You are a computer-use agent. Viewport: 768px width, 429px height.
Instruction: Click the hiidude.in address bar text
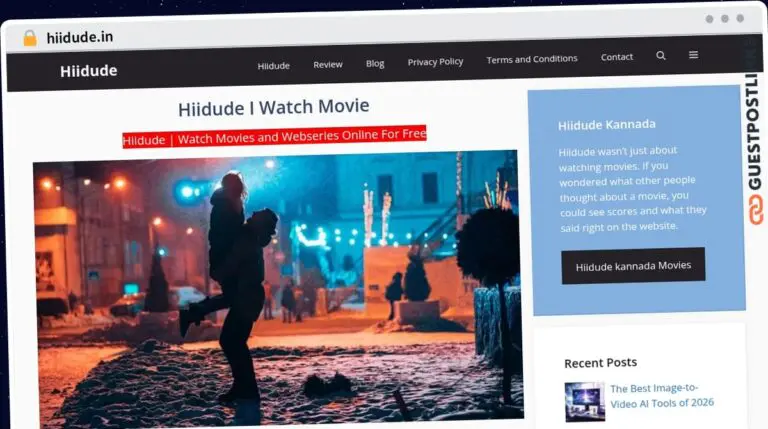(x=80, y=37)
